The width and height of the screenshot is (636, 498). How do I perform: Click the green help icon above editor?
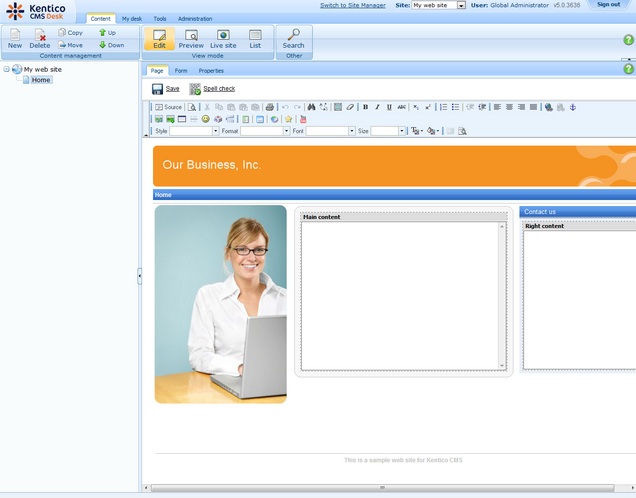[628, 70]
